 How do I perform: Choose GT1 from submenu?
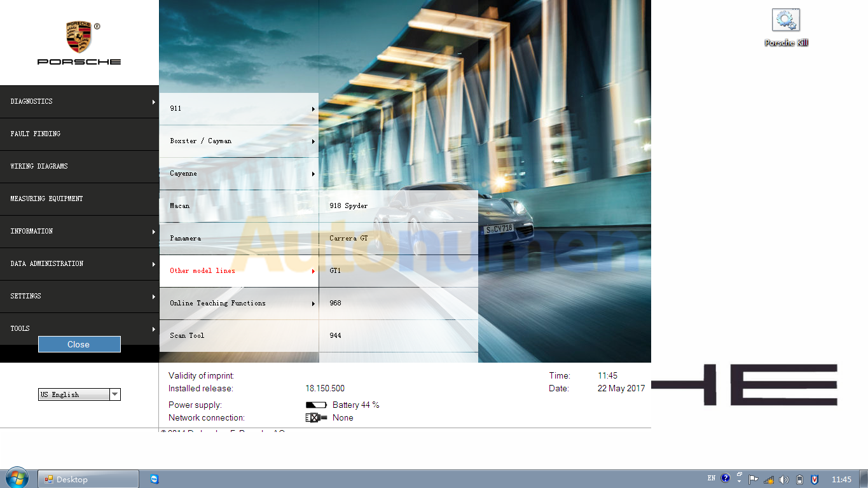click(x=399, y=271)
